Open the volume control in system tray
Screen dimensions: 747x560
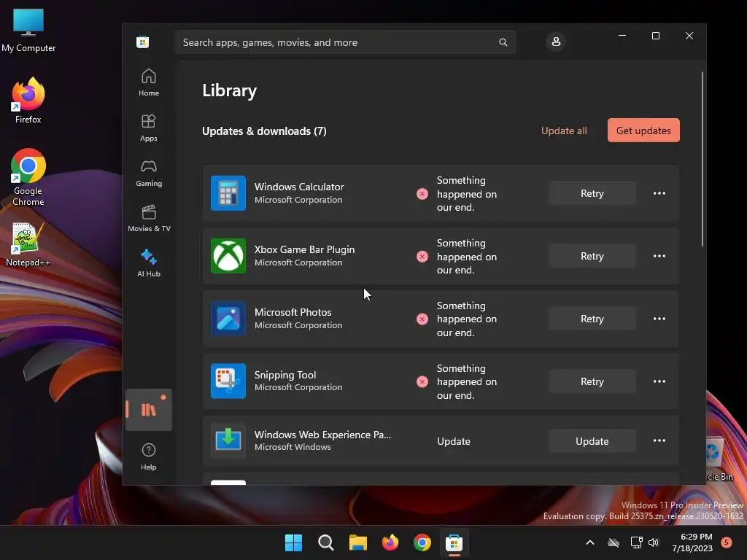pyautogui.click(x=654, y=542)
